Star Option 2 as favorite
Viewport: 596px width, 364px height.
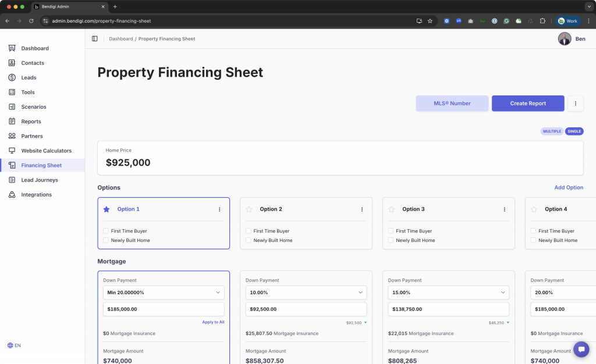pos(249,209)
